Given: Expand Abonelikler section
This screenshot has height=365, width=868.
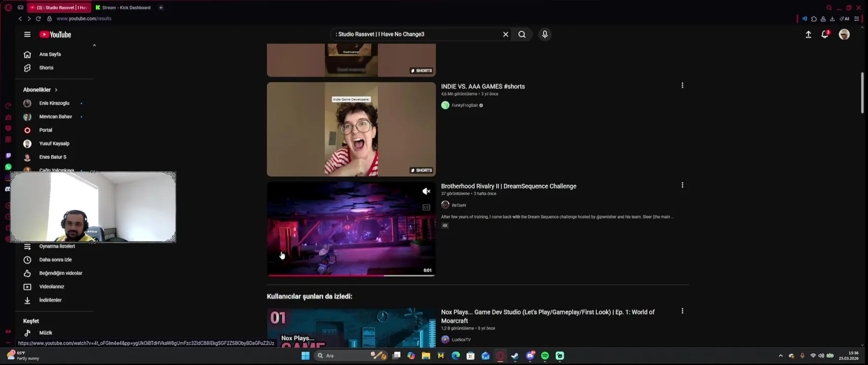Looking at the screenshot, I should [x=41, y=90].
